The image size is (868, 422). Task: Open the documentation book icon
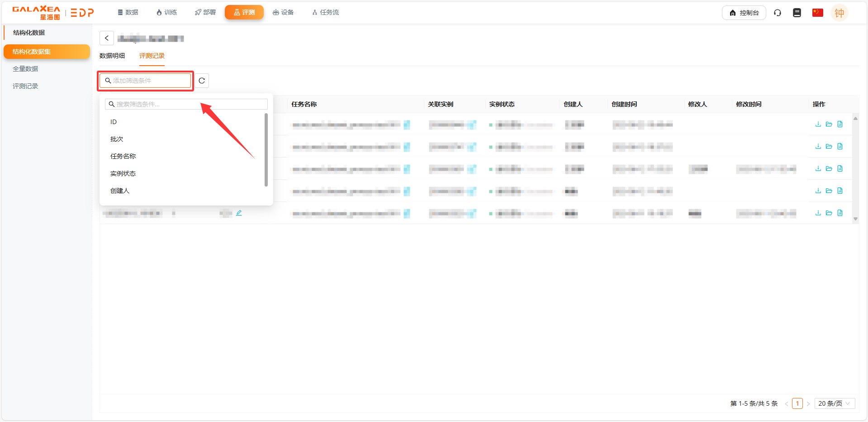(797, 13)
